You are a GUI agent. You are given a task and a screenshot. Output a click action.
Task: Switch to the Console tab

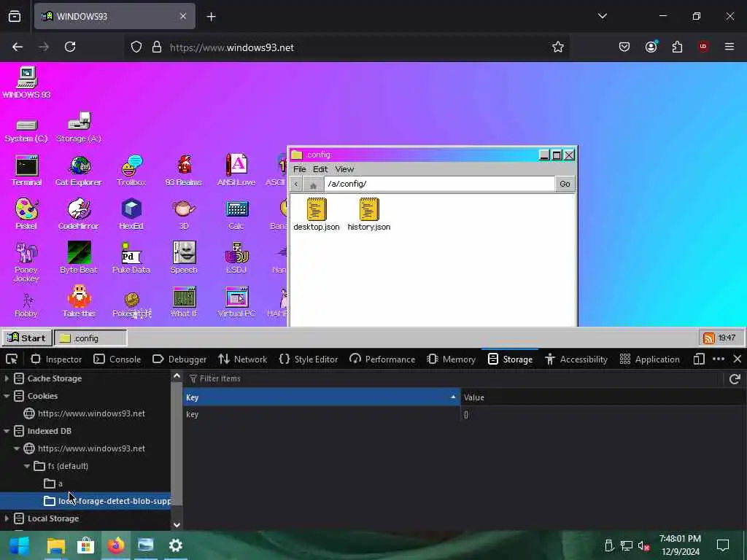117,359
